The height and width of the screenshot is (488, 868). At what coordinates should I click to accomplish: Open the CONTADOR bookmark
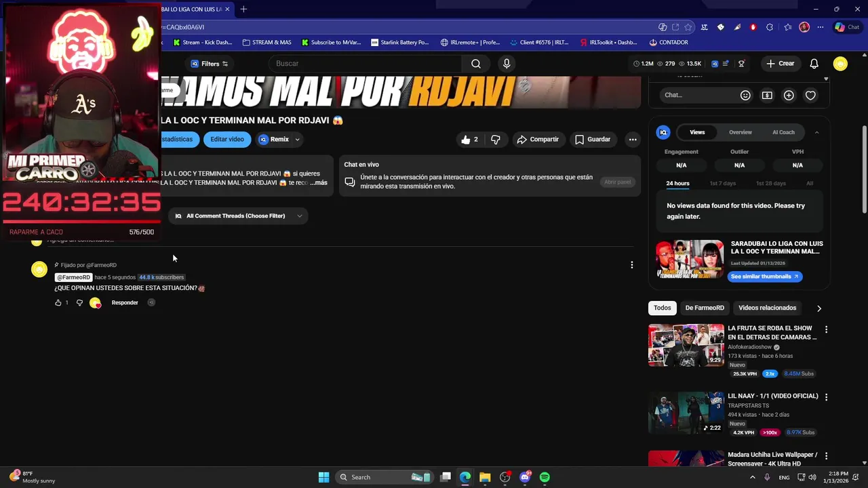point(669,43)
